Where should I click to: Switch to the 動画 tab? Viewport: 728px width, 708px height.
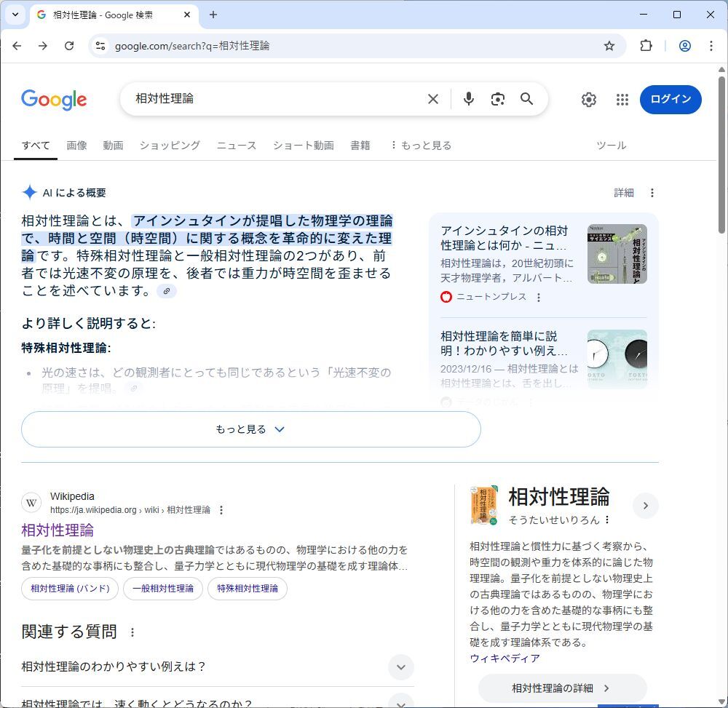tap(113, 146)
